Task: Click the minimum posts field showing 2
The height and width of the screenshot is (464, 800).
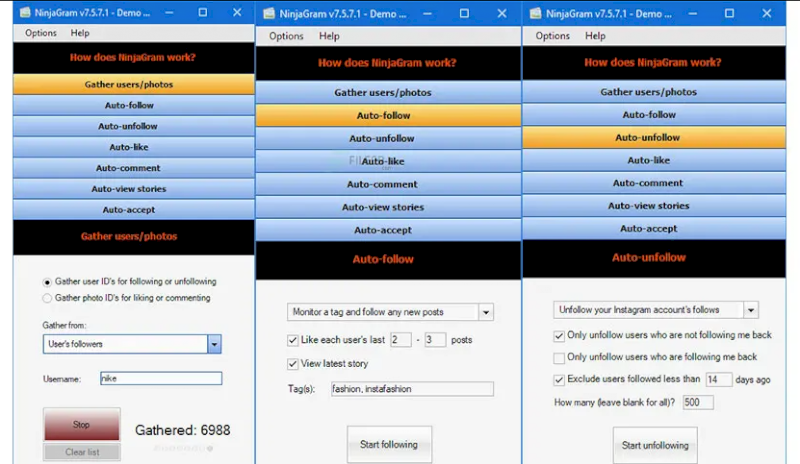Action: (x=401, y=340)
